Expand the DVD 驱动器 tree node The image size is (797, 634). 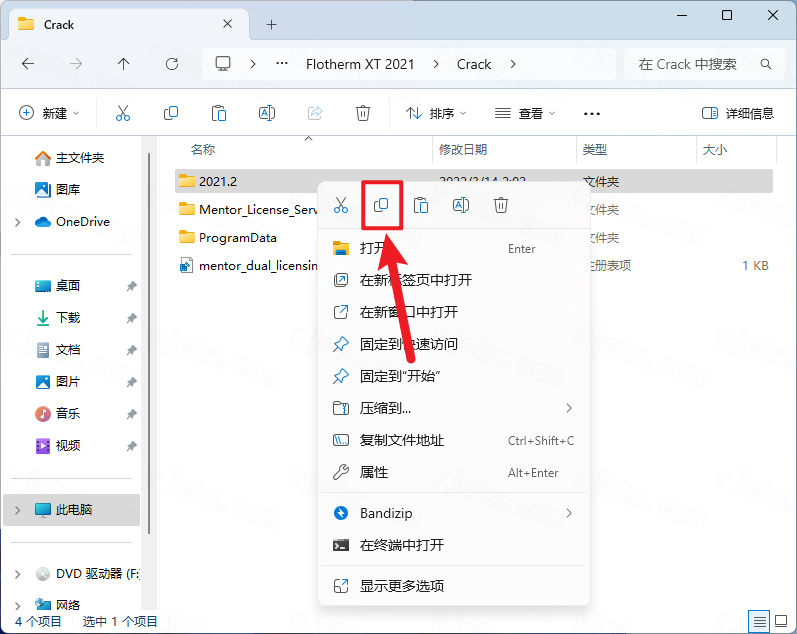18,574
